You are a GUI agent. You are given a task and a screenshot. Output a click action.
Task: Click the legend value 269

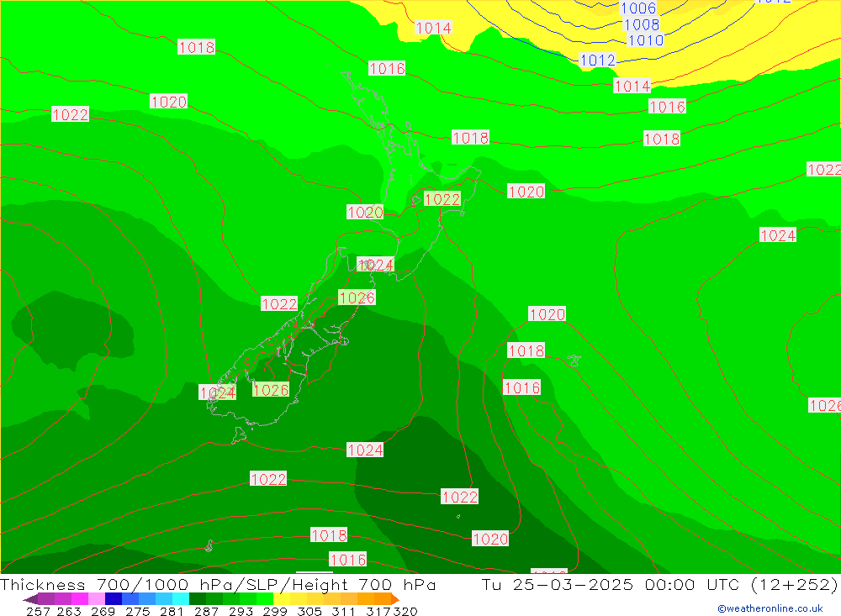pos(103,611)
